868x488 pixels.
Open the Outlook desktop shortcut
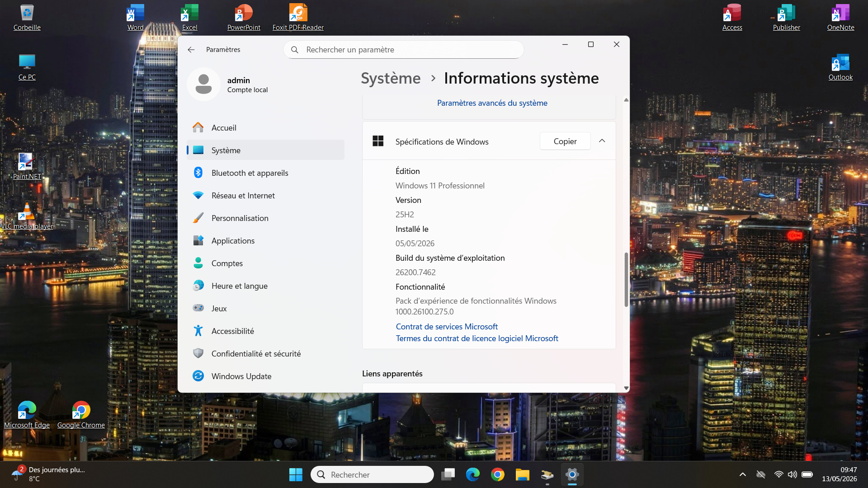coord(840,67)
